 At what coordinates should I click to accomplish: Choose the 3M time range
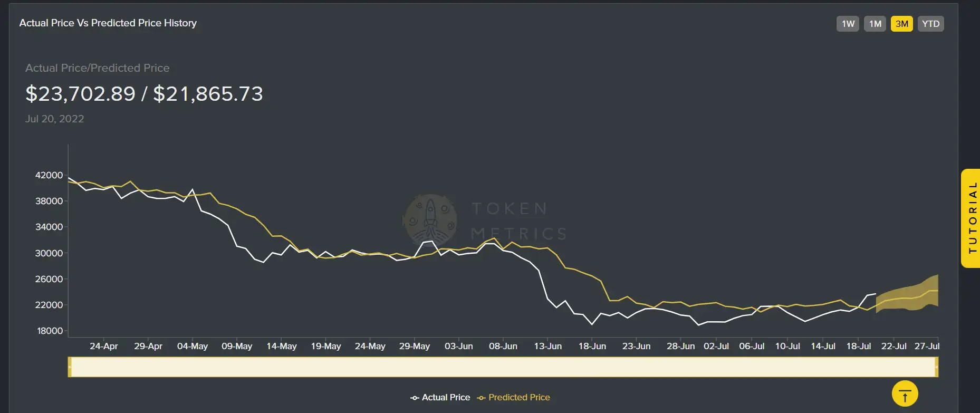902,24
